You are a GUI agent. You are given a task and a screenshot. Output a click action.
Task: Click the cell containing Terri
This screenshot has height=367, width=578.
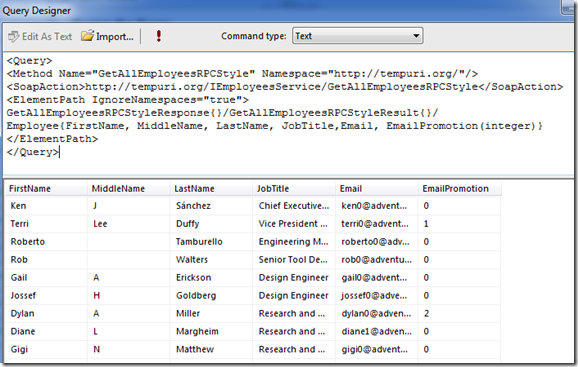[46, 224]
